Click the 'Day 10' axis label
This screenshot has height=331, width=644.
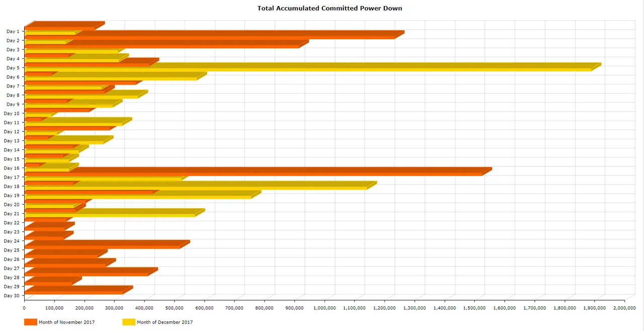pyautogui.click(x=12, y=113)
